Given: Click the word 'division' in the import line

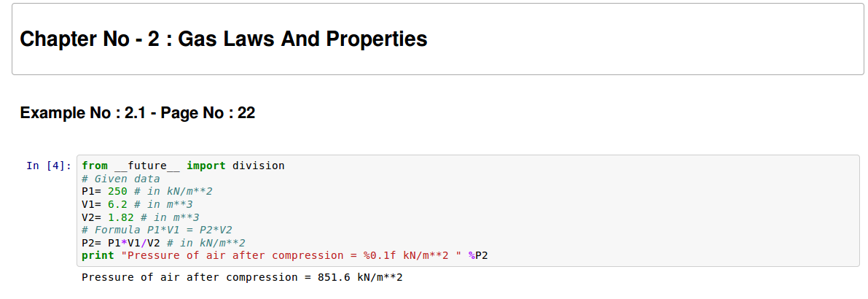Looking at the screenshot, I should pos(259,166).
